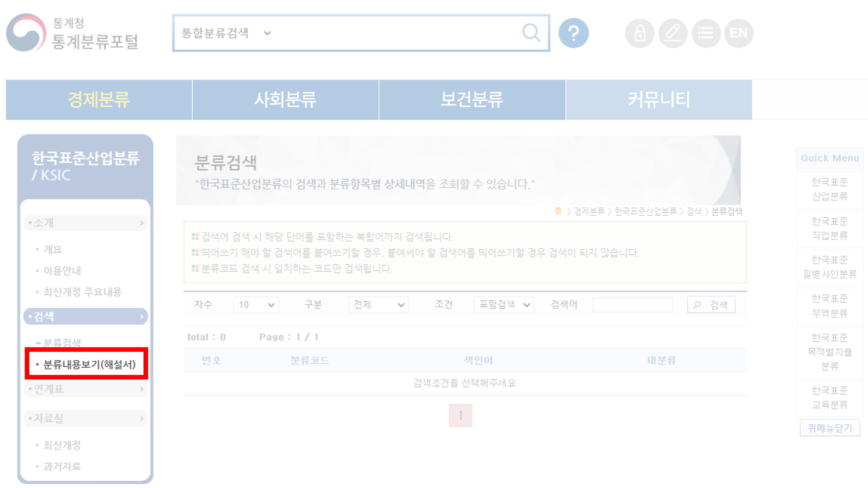Click the magnifier search icon in top bar
This screenshot has height=488, width=868.
(531, 33)
